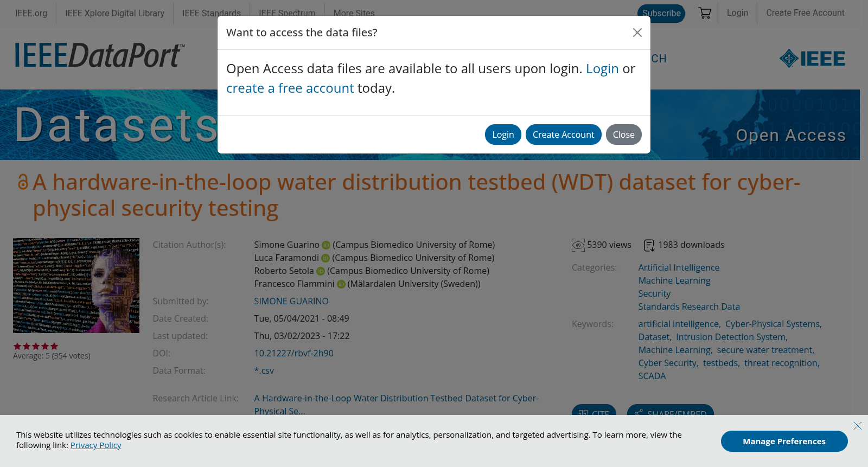Open Roberto Setola's ORCID icon
The image size is (868, 467).
coord(321,271)
